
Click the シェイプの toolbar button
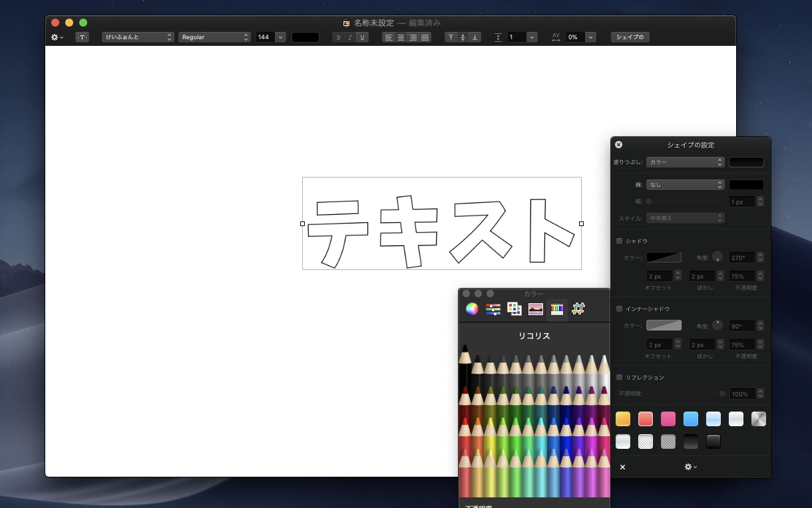tap(630, 37)
